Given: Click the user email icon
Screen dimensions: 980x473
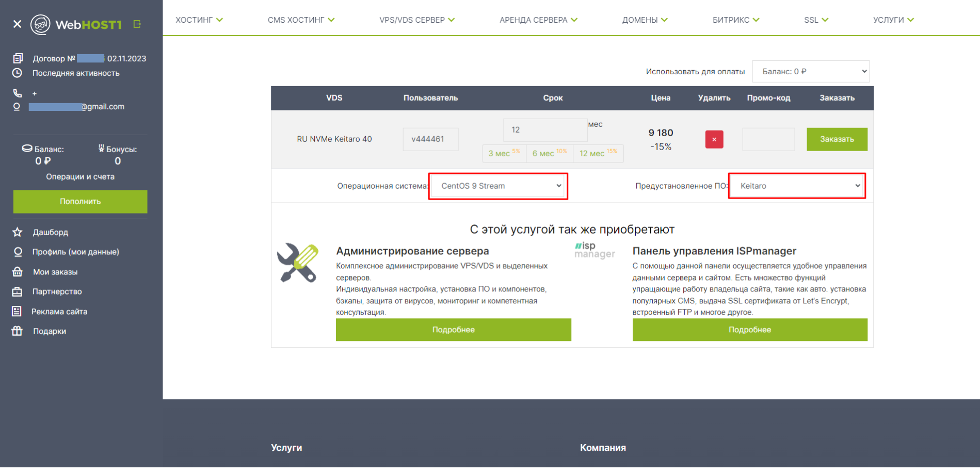Looking at the screenshot, I should tap(17, 107).
